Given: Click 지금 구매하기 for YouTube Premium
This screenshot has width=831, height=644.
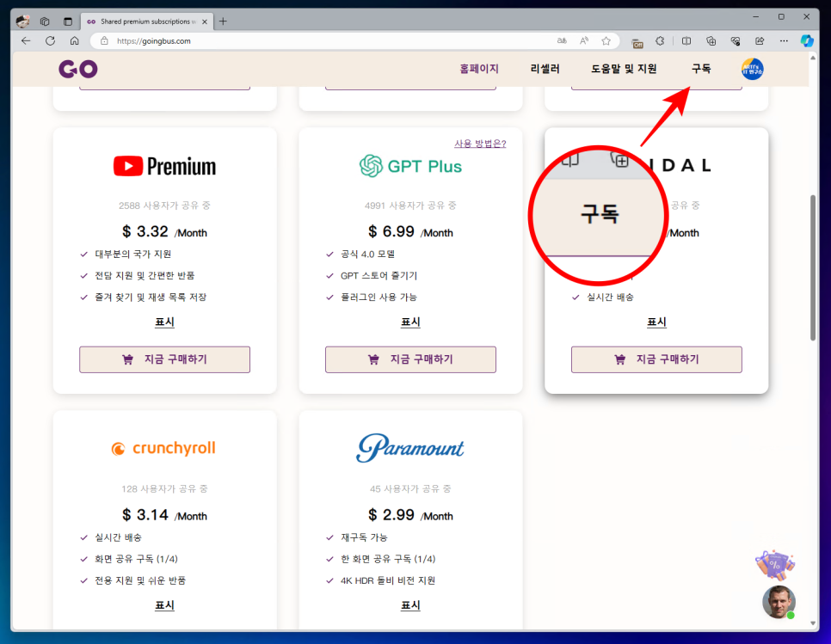Looking at the screenshot, I should pos(165,359).
